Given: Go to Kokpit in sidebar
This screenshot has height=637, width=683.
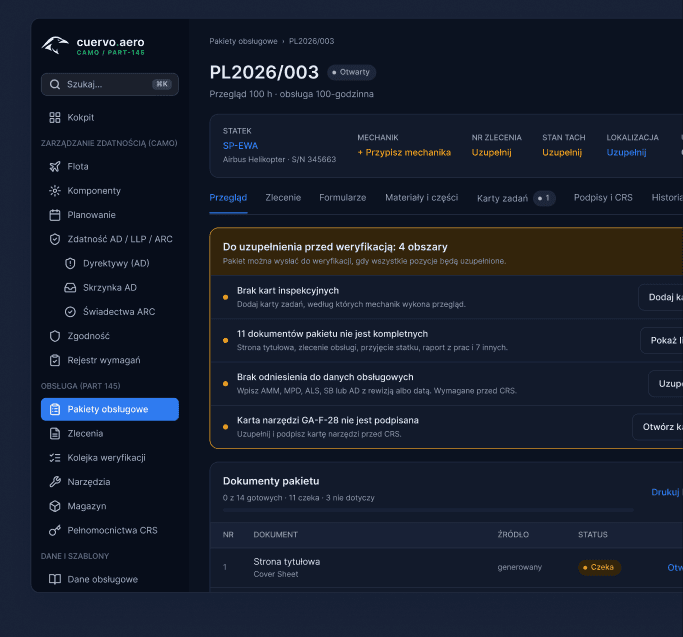Looking at the screenshot, I should (x=110, y=117).
